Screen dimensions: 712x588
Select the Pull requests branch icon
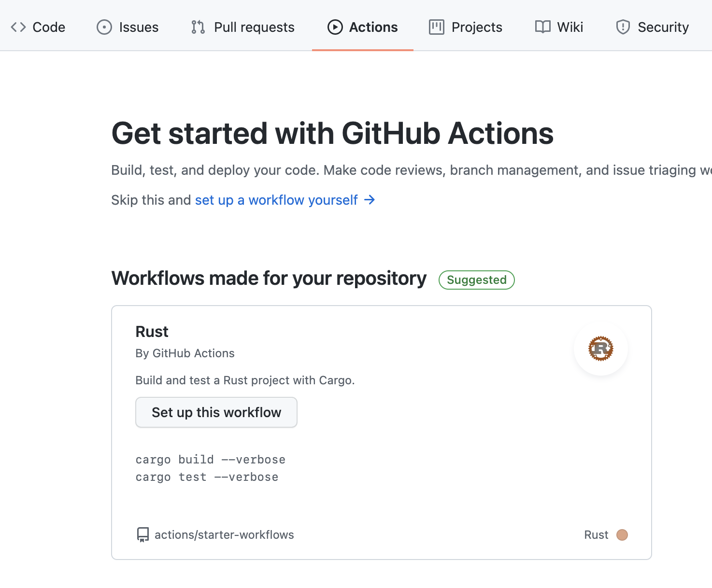[x=197, y=27]
